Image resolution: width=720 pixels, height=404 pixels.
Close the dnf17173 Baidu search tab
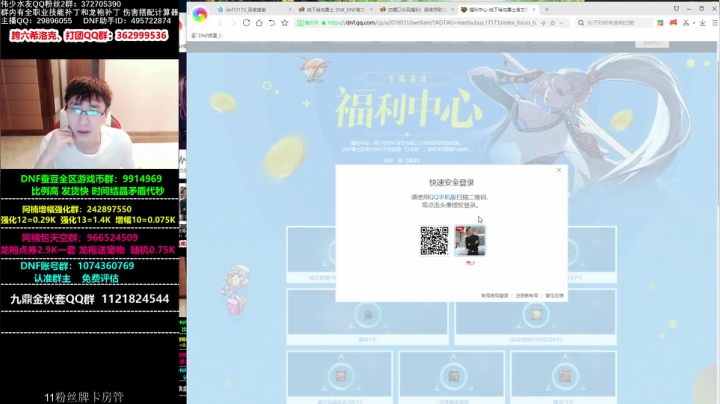pos(290,9)
